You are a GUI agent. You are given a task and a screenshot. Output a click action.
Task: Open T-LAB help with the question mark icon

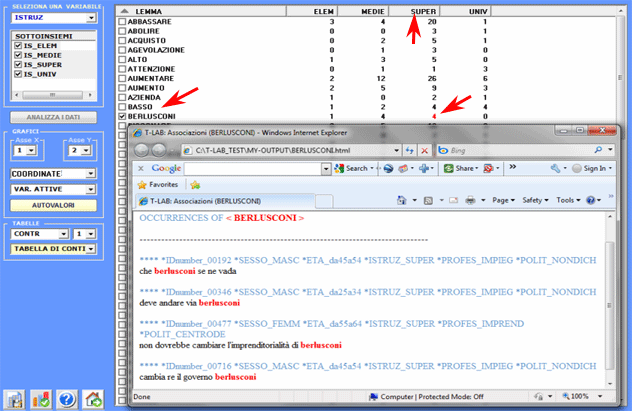coord(67,399)
